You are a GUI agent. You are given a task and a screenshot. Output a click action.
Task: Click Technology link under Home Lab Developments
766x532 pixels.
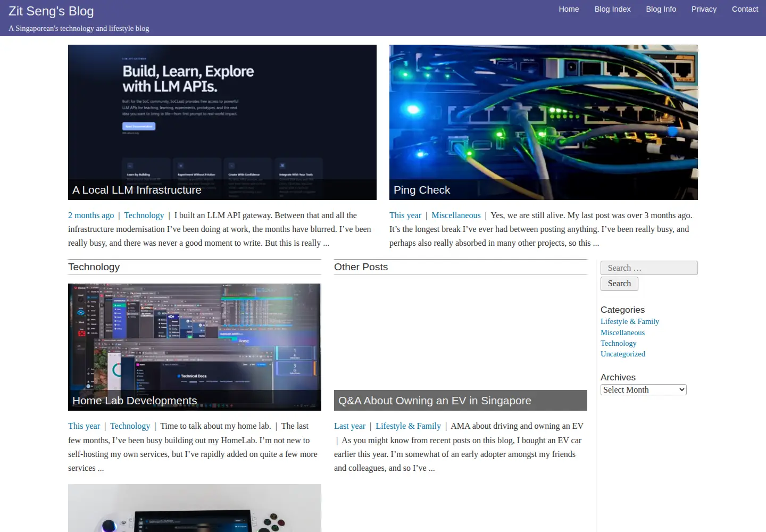point(130,426)
